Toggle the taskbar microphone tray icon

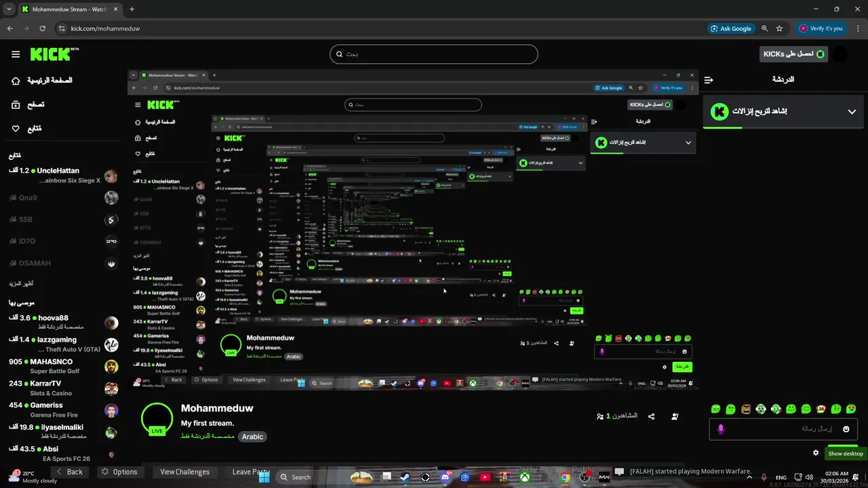pos(764,477)
